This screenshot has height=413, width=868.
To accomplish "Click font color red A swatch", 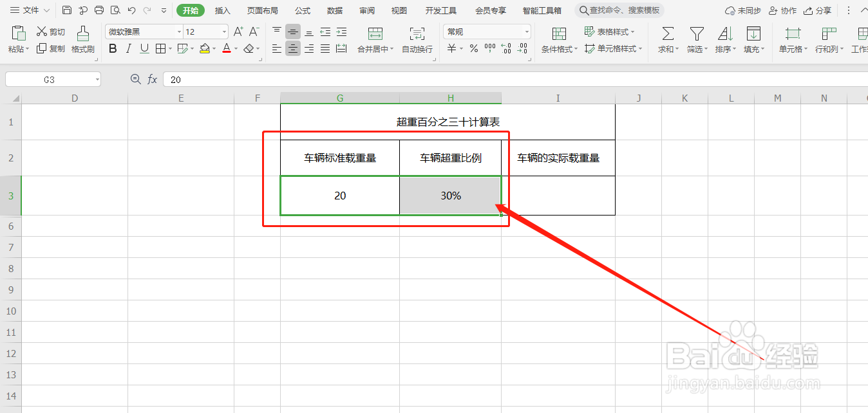I will point(227,48).
